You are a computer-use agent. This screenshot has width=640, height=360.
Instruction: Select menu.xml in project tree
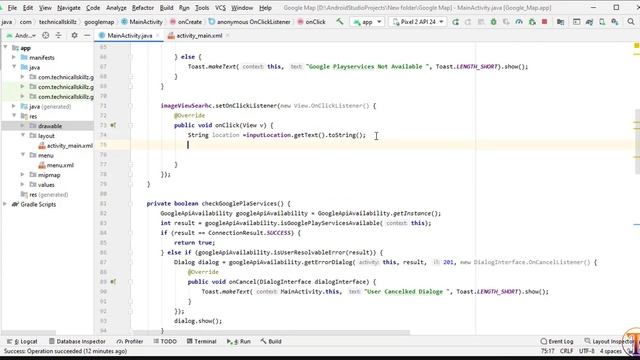(x=56, y=165)
